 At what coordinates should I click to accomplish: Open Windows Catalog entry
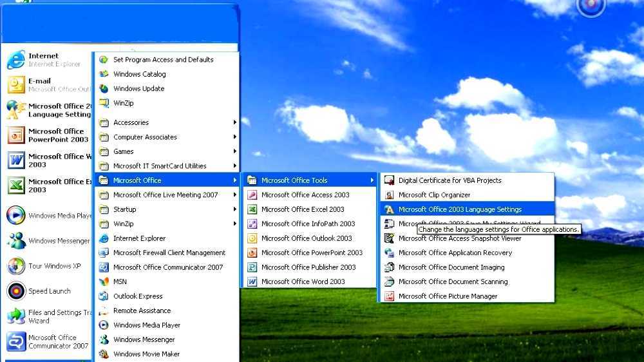(x=167, y=74)
